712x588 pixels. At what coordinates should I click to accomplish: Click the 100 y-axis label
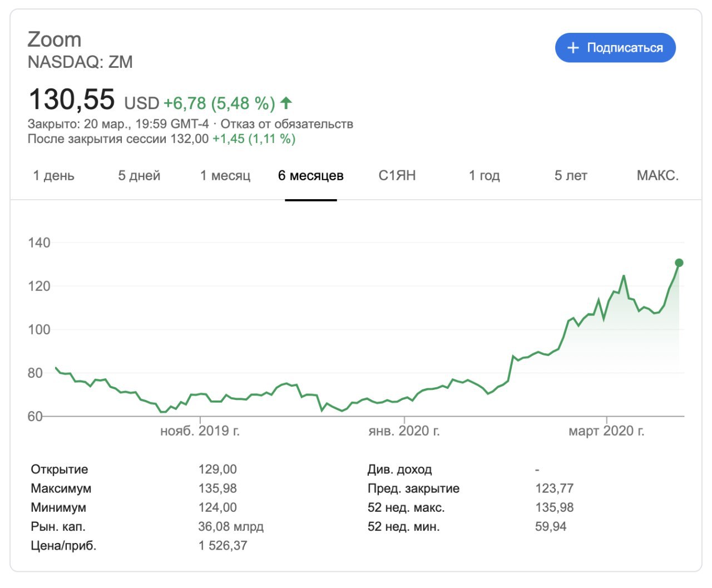pyautogui.click(x=39, y=329)
